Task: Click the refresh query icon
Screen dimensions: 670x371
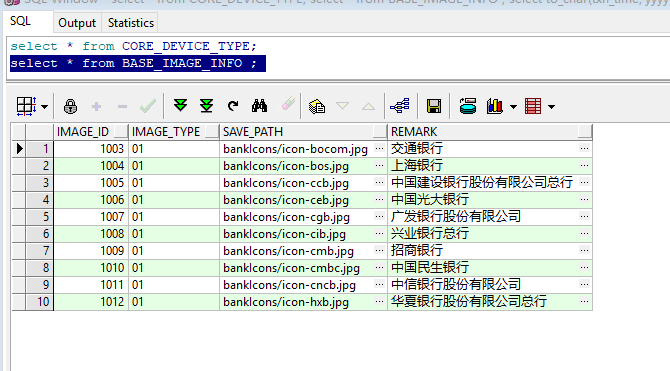Action: [x=233, y=106]
